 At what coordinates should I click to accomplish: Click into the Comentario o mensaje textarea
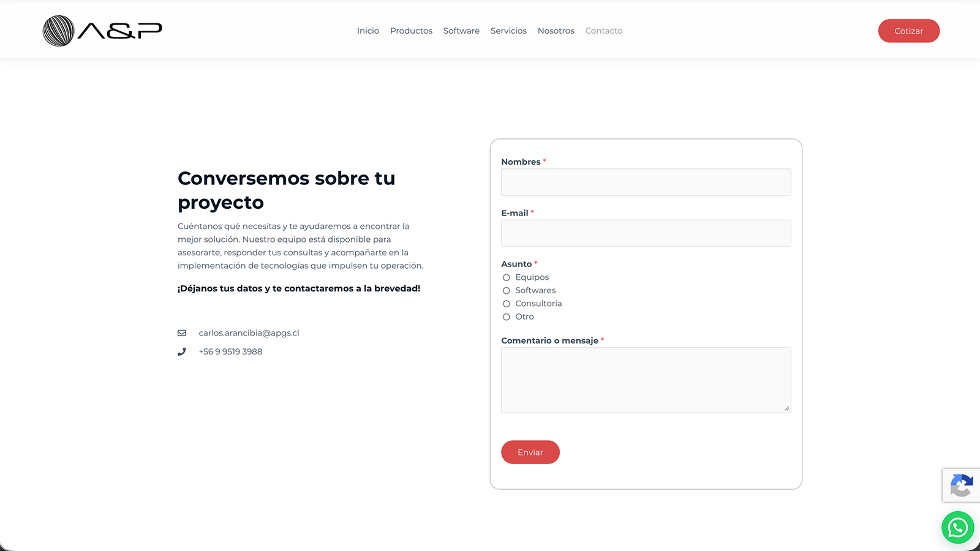(x=646, y=380)
